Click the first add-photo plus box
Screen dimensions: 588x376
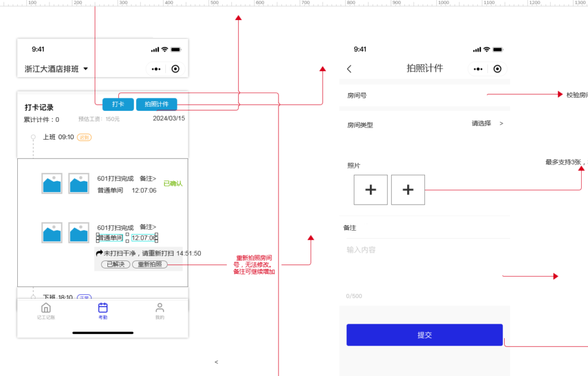click(x=370, y=190)
